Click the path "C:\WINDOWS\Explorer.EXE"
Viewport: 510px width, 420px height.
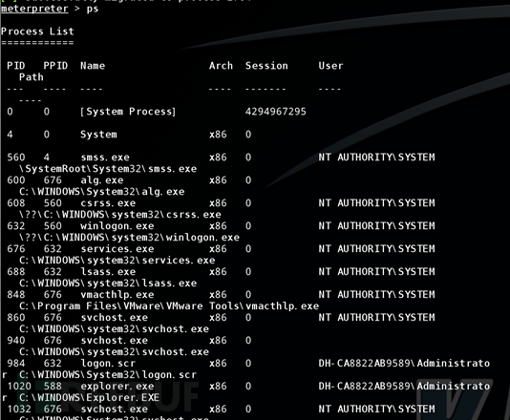point(90,398)
